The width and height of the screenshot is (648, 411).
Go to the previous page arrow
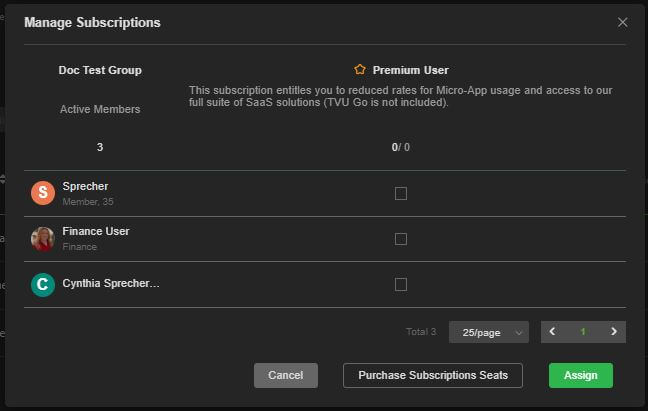[552, 332]
